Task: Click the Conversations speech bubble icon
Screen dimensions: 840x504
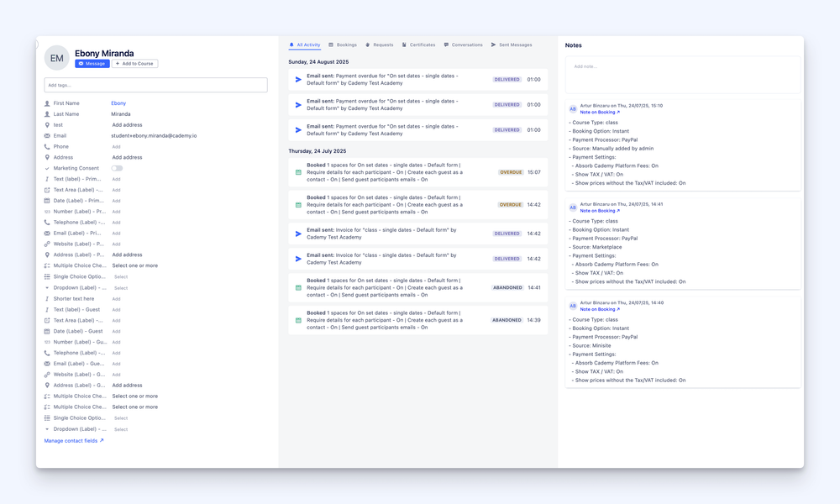Action: [447, 45]
